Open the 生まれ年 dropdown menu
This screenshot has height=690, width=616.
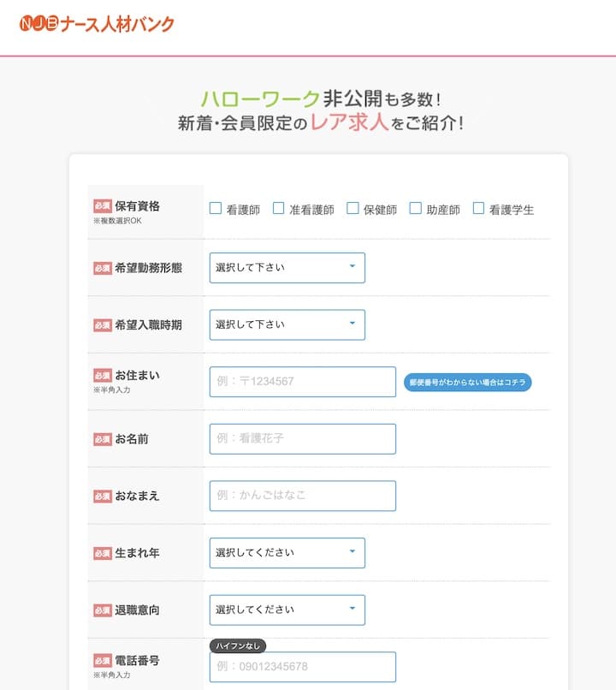click(x=287, y=552)
